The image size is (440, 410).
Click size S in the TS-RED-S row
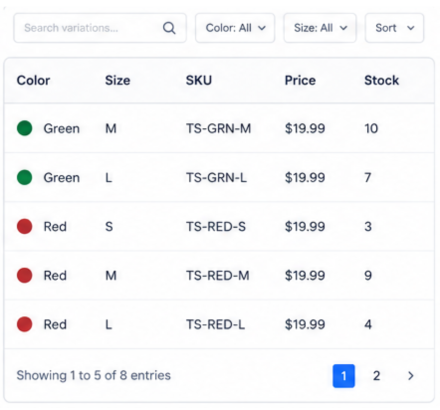[109, 226]
